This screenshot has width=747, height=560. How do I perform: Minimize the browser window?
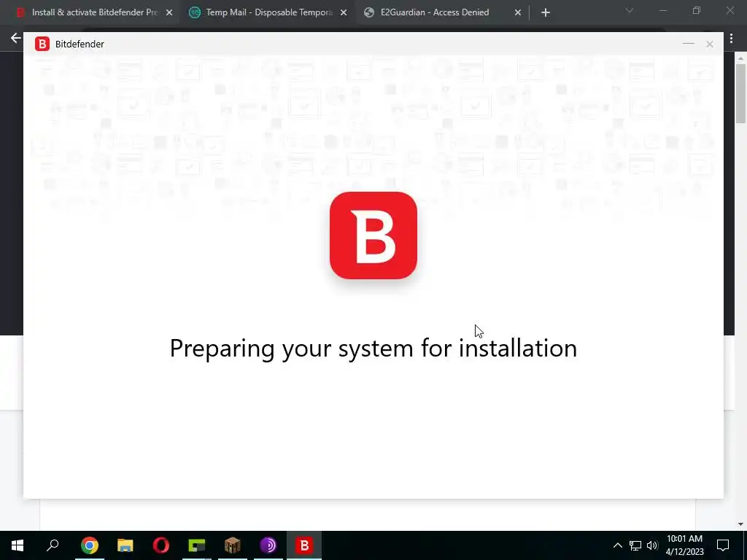tap(662, 10)
